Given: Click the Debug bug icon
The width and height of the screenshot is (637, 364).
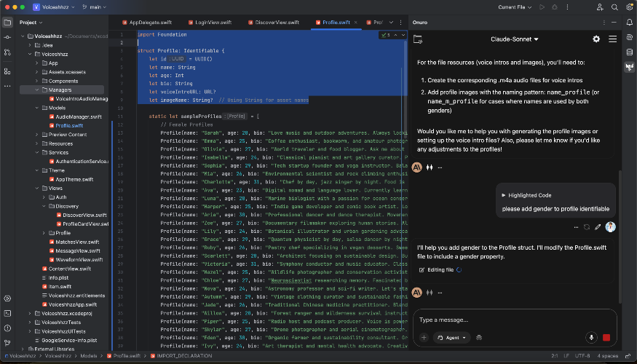Looking at the screenshot, I should (x=555, y=7).
